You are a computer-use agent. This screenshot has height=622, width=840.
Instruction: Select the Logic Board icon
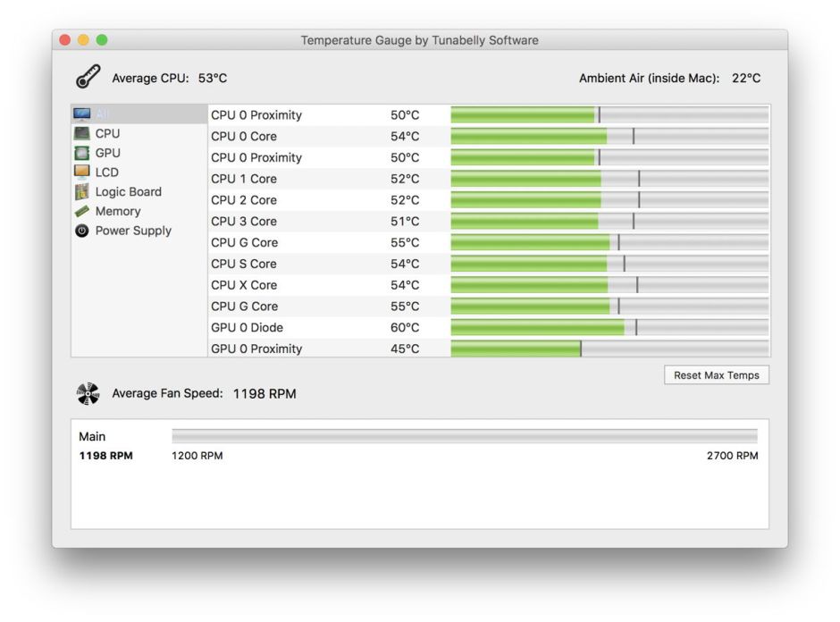coord(83,191)
